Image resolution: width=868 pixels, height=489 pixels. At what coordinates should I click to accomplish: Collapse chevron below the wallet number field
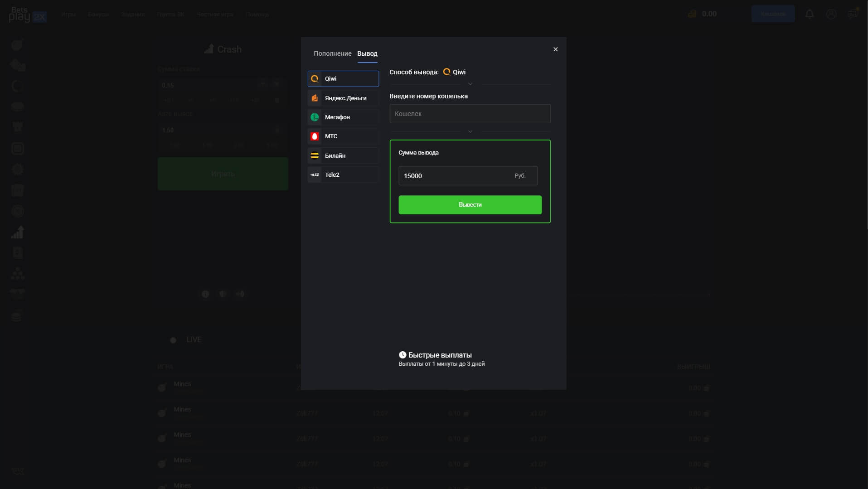(470, 131)
